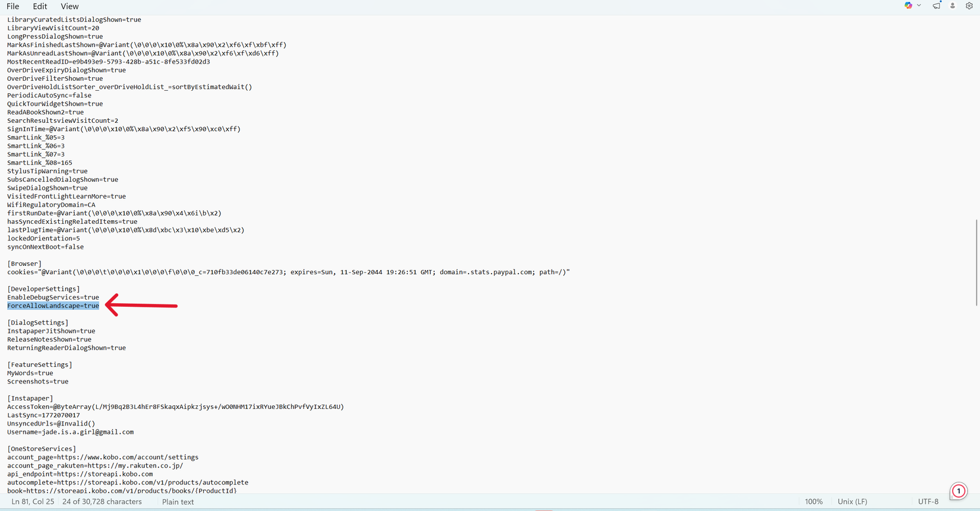Click the WifiRegulatoryDomain=CA line
This screenshot has height=511, width=980.
pos(51,205)
